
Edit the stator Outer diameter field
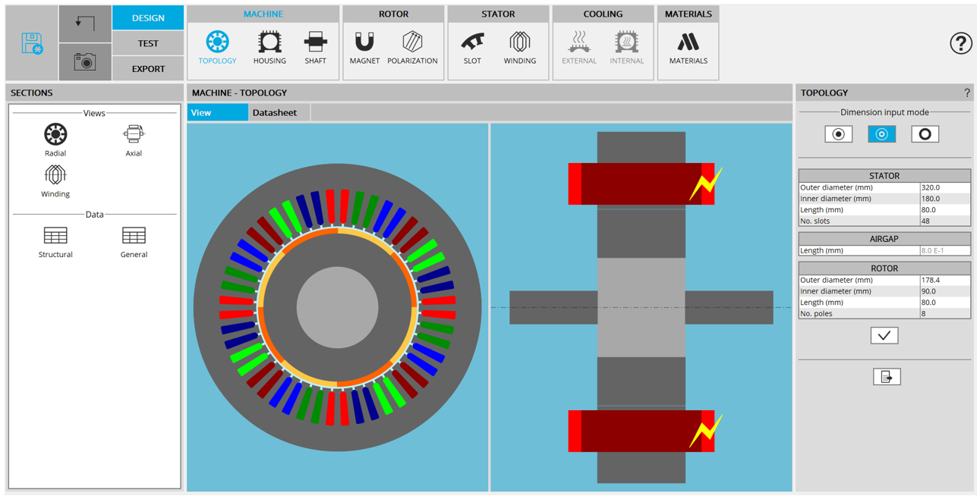[944, 187]
